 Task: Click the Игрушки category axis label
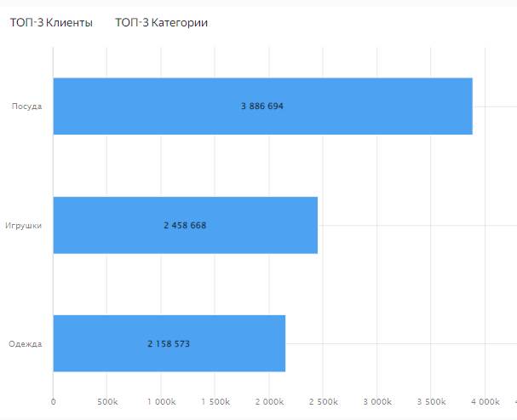coord(24,225)
